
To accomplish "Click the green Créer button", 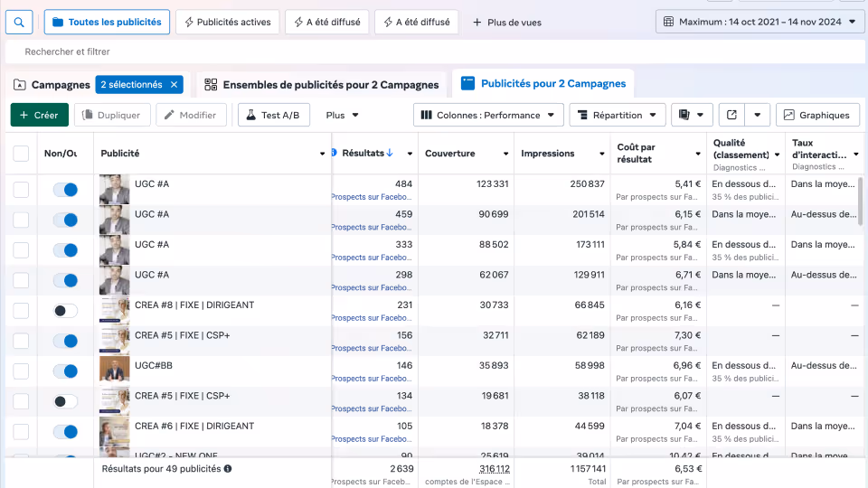I will [x=39, y=115].
